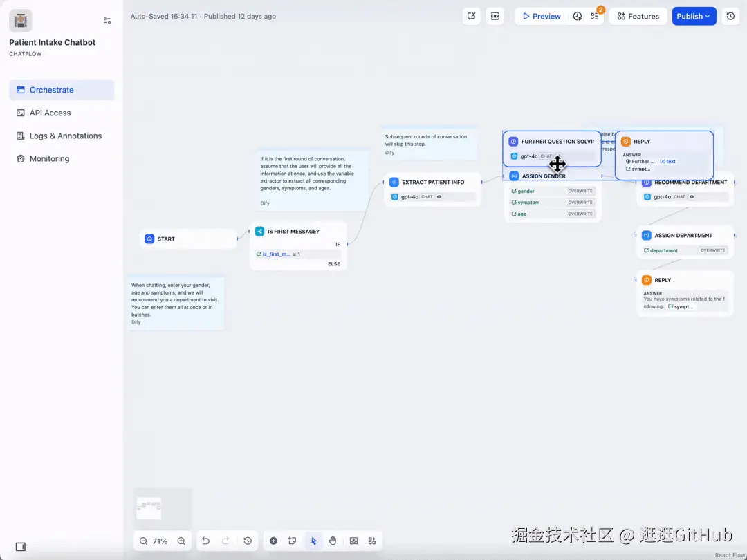Click zoom in magnifier to increase canvas zoom

[181, 541]
